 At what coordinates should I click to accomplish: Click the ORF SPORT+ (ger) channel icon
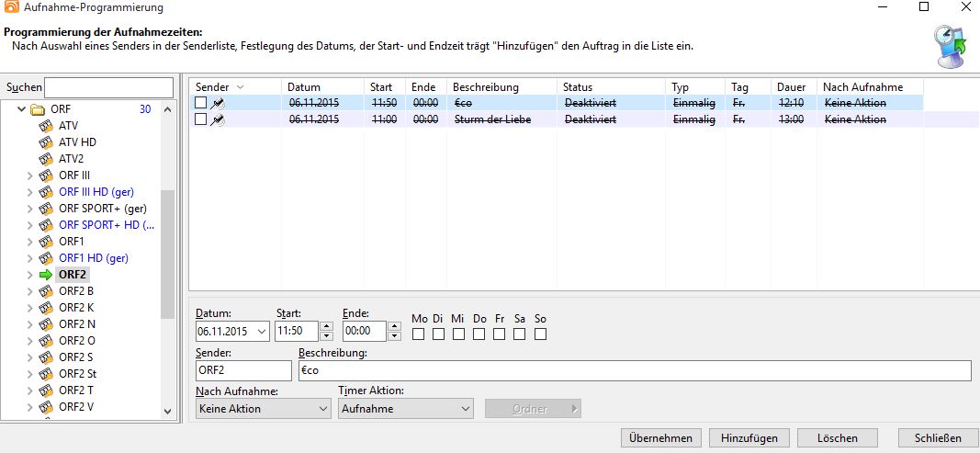[x=48, y=209]
